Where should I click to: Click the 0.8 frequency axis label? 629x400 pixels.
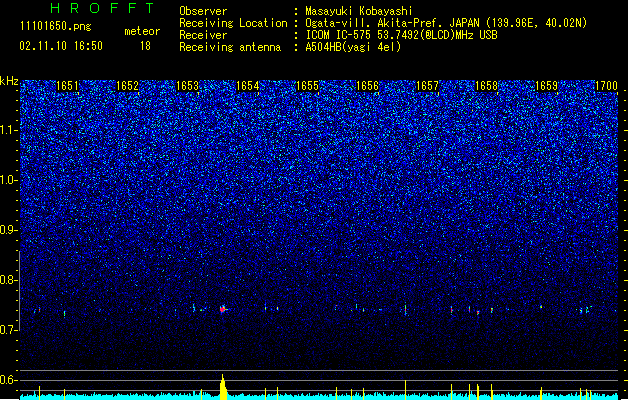coord(8,280)
